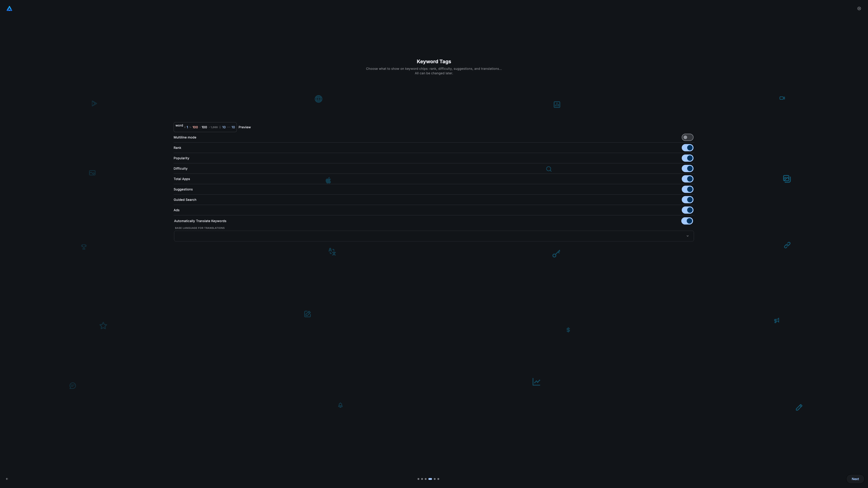
Task: Turn off the Popularity toggle
Action: [687, 158]
